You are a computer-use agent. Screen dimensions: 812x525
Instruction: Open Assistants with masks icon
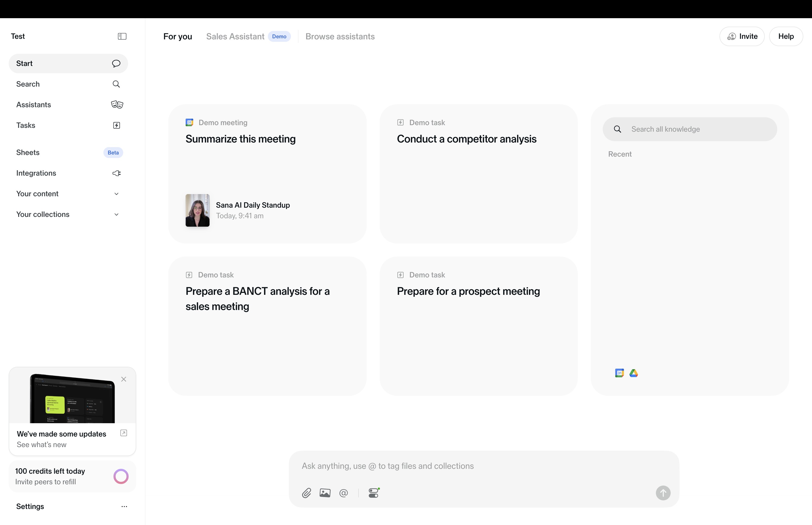pyautogui.click(x=117, y=105)
